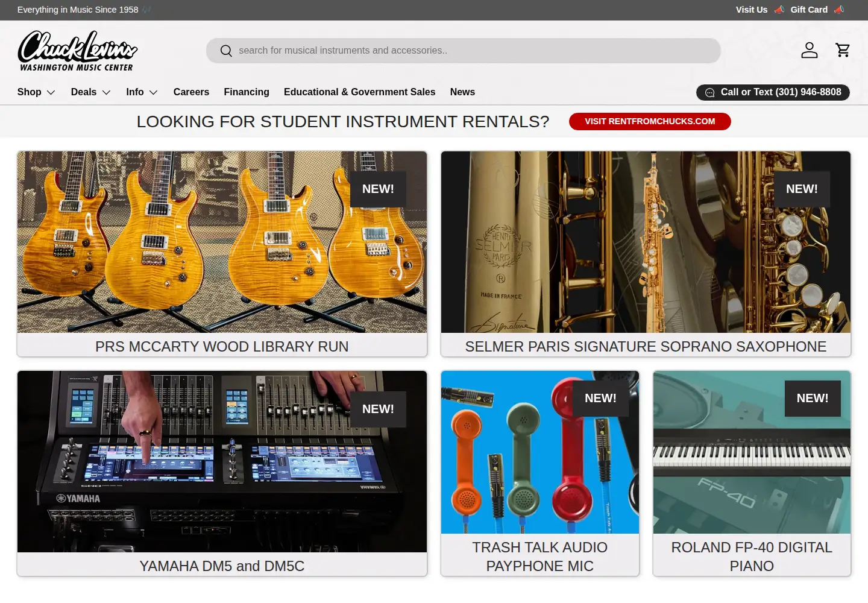
Task: Click the Yamaha DM5 and DM5C title
Action: tap(222, 566)
